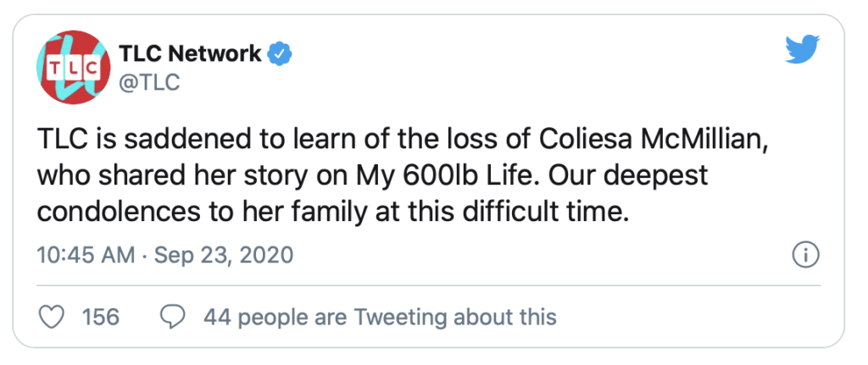This screenshot has height=365, width=868.
Task: Click the Sep 23, 2020 date
Action: pos(223,256)
